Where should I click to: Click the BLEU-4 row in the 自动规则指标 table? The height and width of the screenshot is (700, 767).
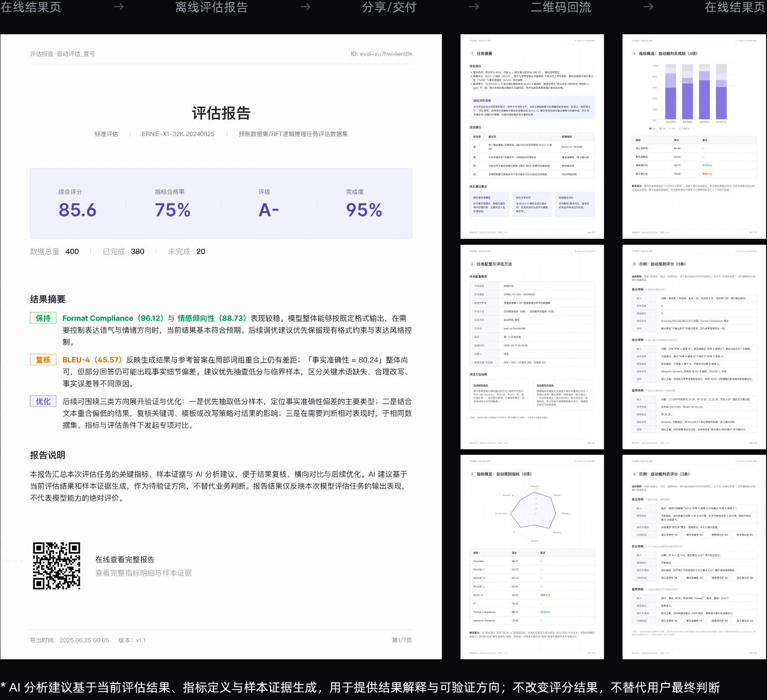pos(532,595)
